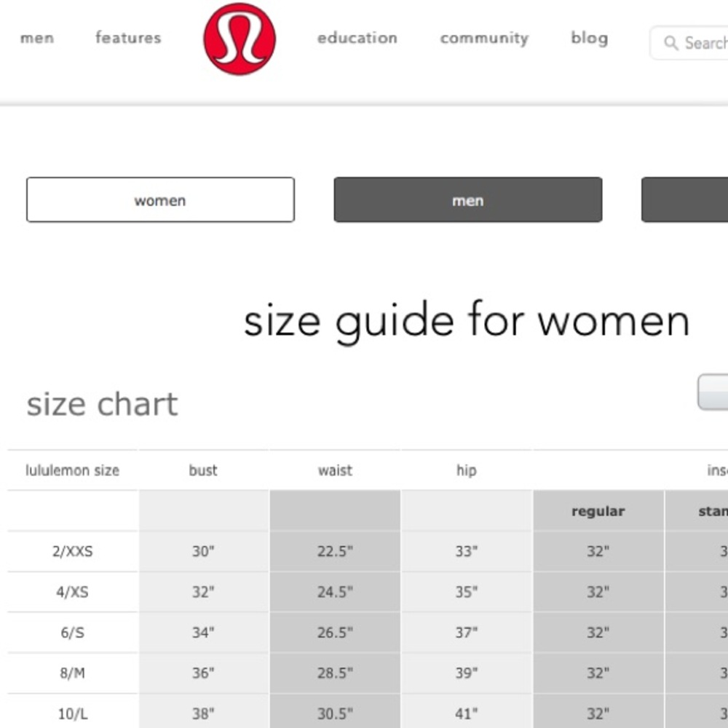Open the men navigation menu item
This screenshot has height=728, width=728.
pyautogui.click(x=37, y=38)
